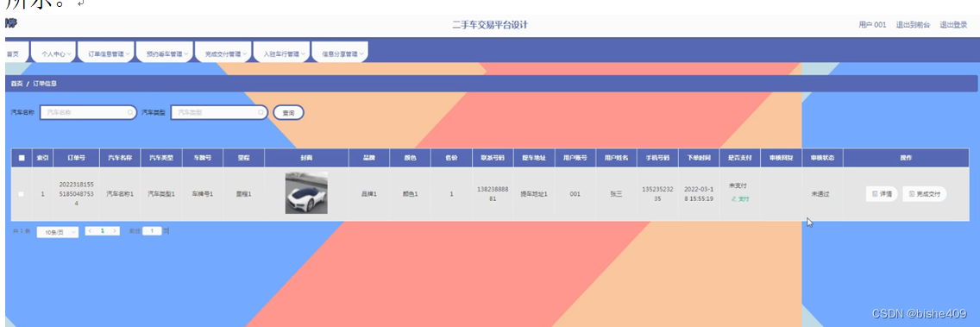
Task: Click the 查询 search button
Action: [x=289, y=112]
